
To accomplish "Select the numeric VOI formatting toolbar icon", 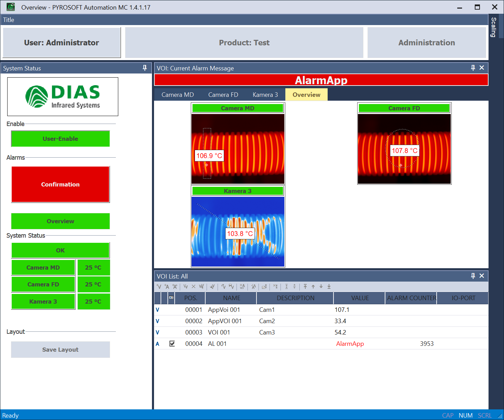I will coord(242,286).
